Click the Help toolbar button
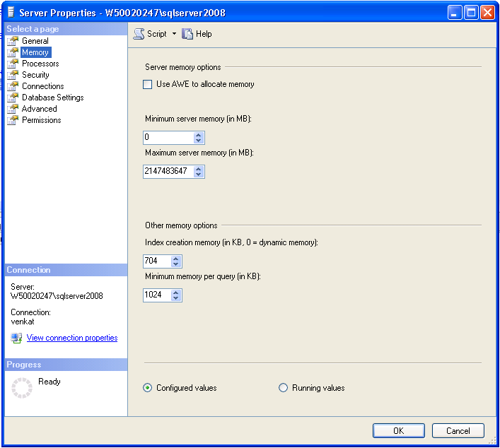 197,34
